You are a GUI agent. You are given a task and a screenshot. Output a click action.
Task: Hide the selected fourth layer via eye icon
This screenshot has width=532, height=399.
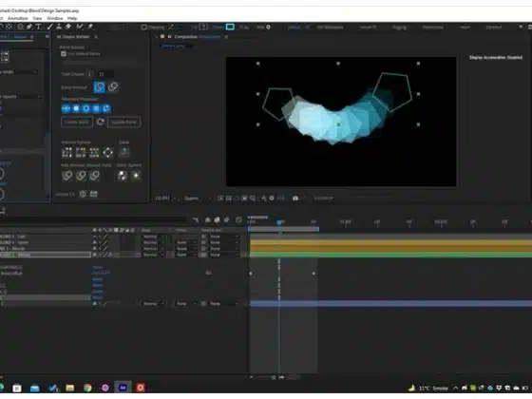pyautogui.click(x=95, y=255)
